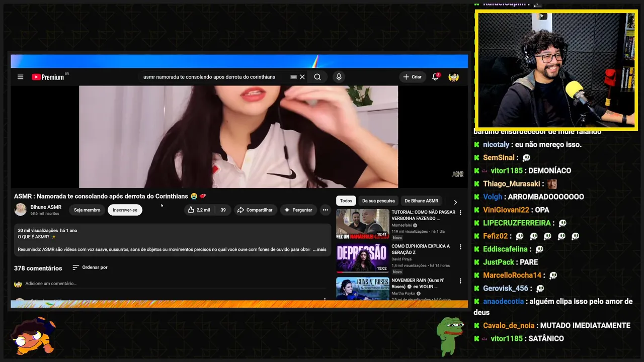
Task: Click SemSinal username in chat
Action: click(x=499, y=157)
